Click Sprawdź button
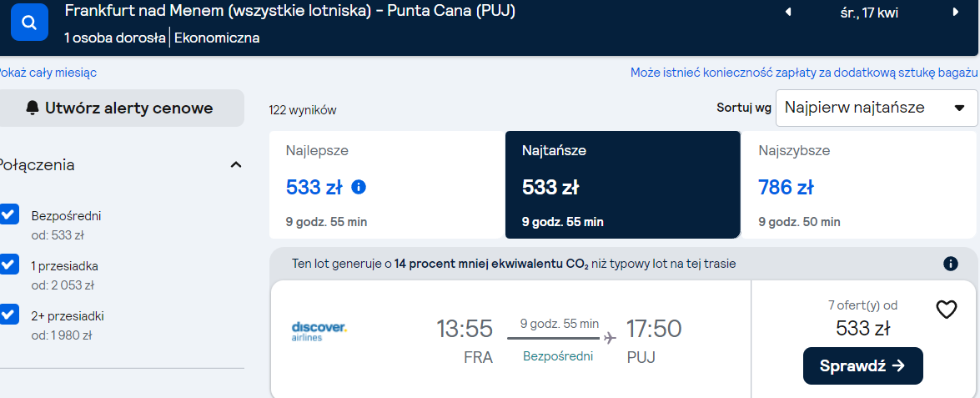The image size is (980, 398). [x=862, y=365]
